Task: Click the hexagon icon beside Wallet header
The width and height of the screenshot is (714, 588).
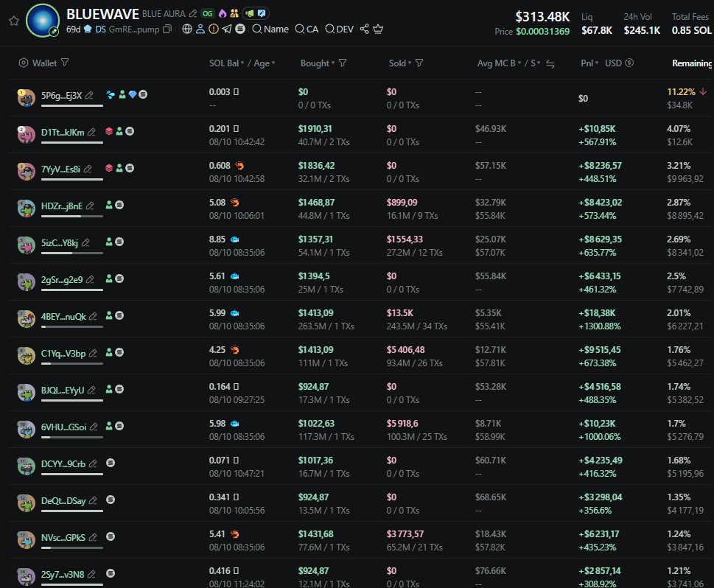Action: pos(24,63)
